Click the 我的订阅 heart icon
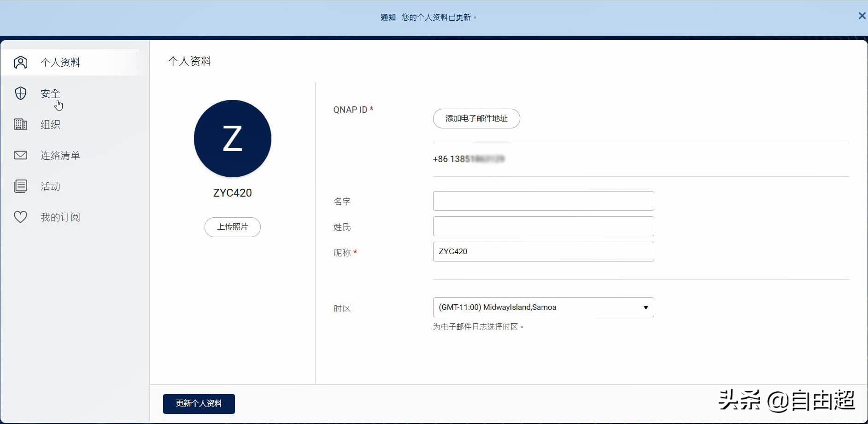 tap(20, 216)
